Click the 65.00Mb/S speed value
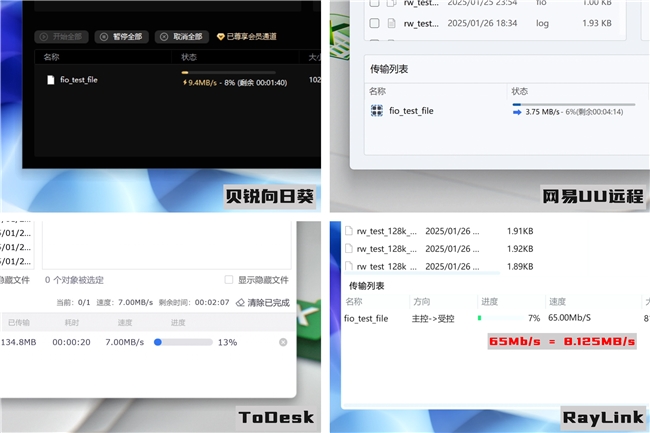 (570, 318)
